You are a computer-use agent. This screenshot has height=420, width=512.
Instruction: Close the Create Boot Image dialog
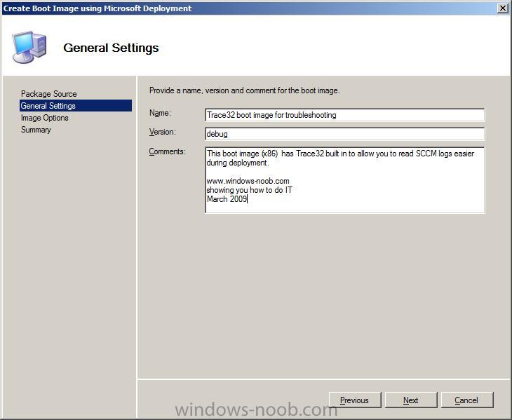tap(502, 8)
